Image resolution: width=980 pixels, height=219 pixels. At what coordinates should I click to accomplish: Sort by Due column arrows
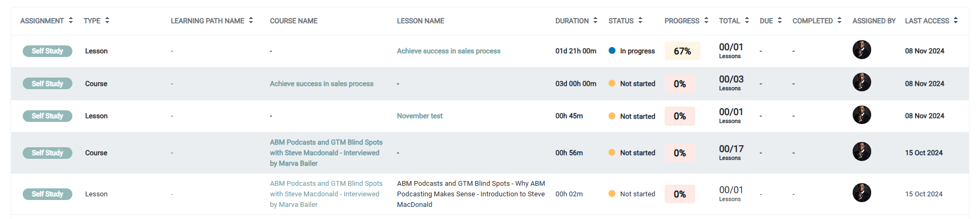tap(780, 21)
